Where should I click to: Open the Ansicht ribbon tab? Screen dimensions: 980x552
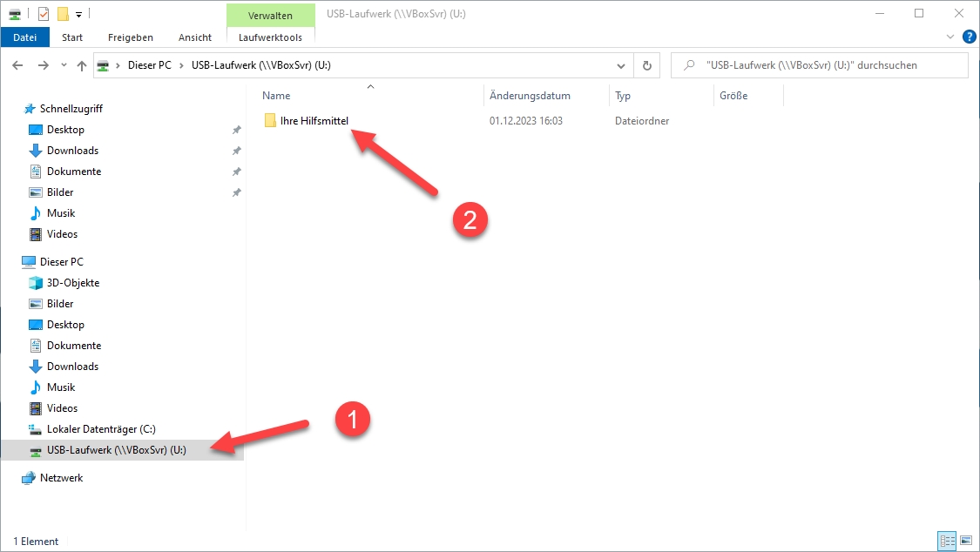(195, 37)
